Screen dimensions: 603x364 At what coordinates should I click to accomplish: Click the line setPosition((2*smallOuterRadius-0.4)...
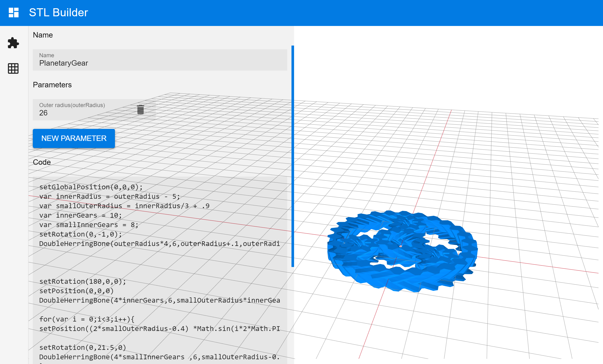click(x=160, y=329)
